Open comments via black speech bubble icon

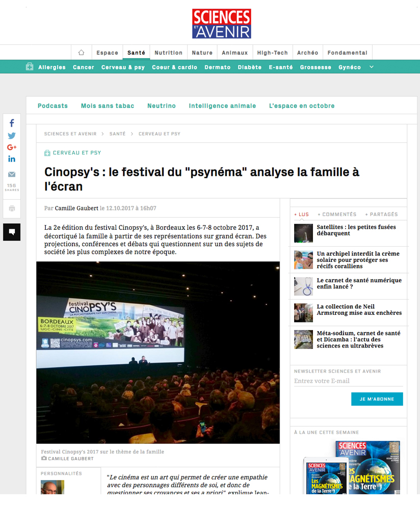(12, 232)
